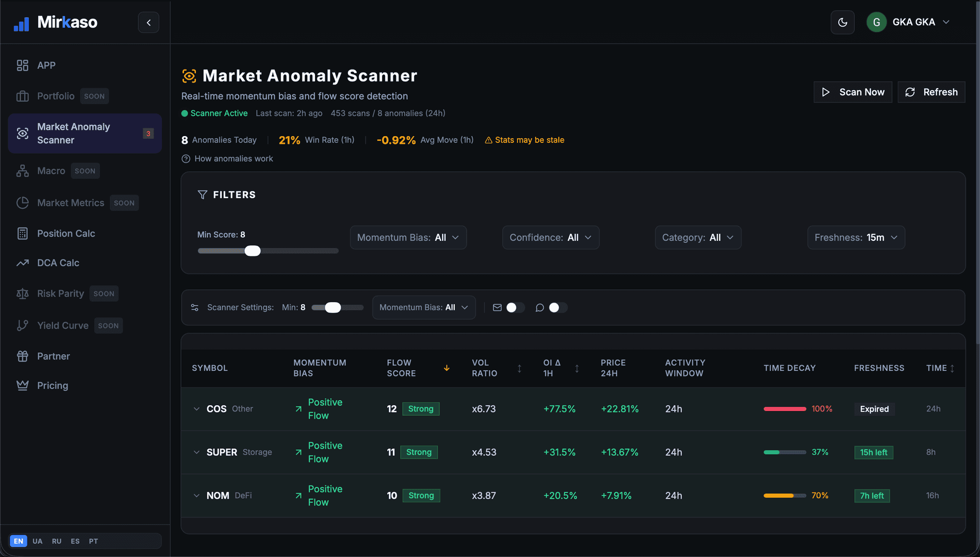Toggle dark mode moon icon

[x=842, y=22]
